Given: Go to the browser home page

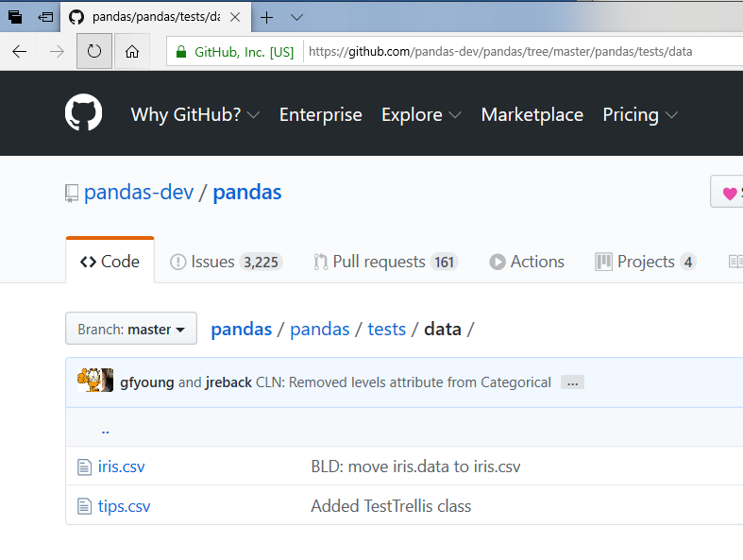Looking at the screenshot, I should [x=132, y=51].
